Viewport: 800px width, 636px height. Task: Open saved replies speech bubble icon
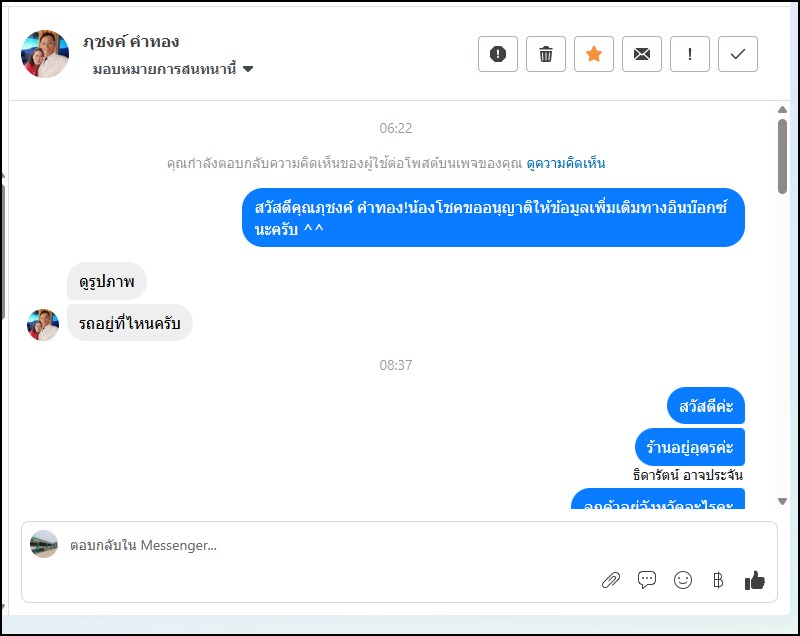[646, 580]
